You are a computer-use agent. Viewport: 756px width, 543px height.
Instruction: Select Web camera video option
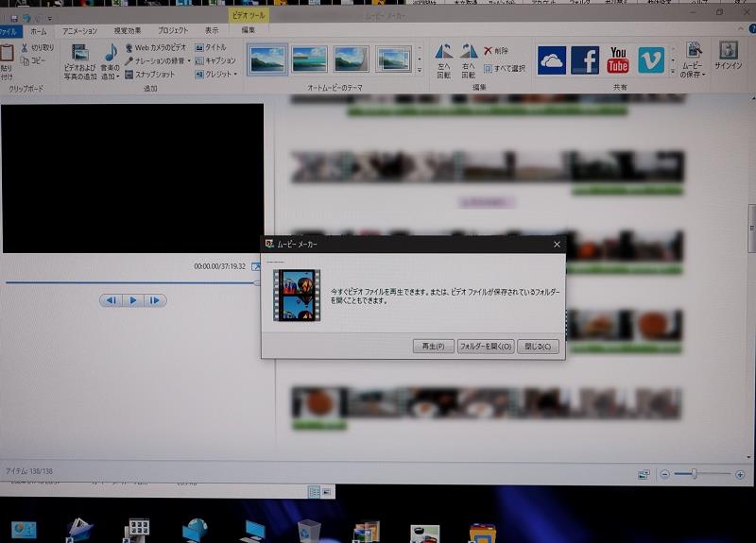click(155, 48)
